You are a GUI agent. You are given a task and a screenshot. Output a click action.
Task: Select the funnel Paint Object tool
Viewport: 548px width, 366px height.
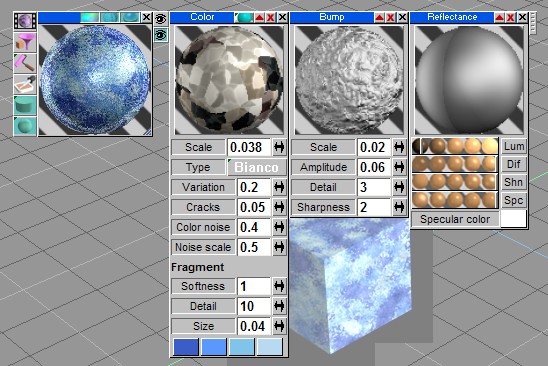[x=25, y=42]
